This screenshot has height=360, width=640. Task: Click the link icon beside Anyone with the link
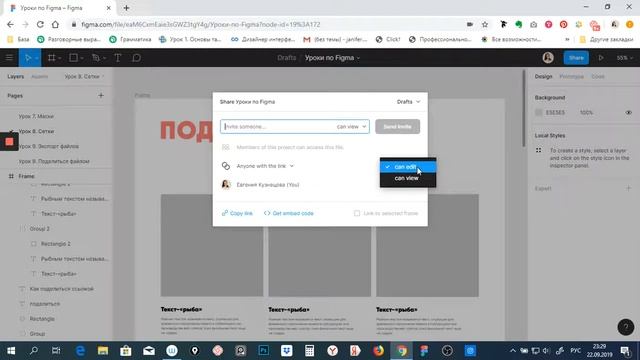coord(226,166)
